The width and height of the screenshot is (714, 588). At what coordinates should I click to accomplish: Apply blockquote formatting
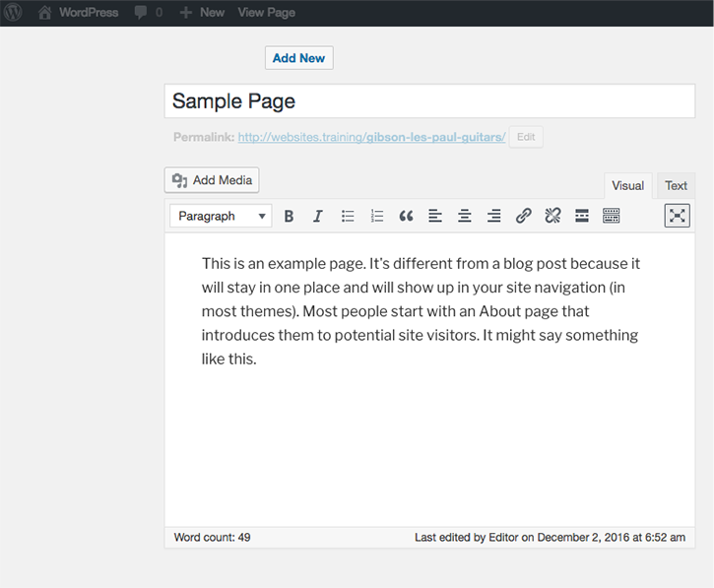click(x=406, y=217)
